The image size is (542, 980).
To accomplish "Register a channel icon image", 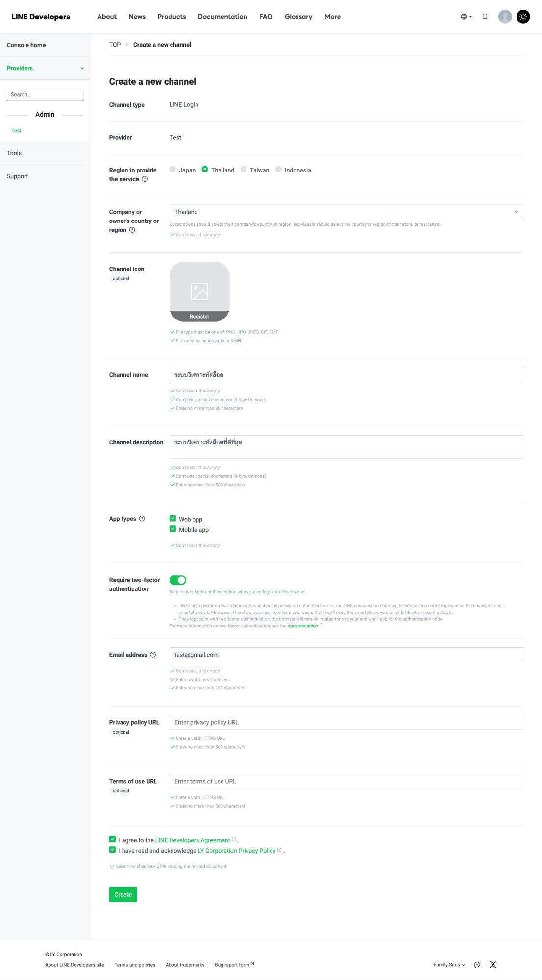I will 199,316.
